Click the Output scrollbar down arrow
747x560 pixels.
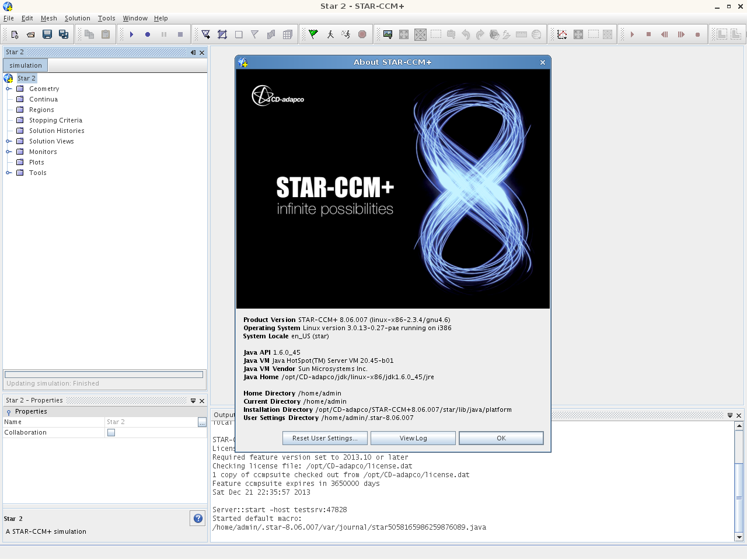(x=739, y=537)
